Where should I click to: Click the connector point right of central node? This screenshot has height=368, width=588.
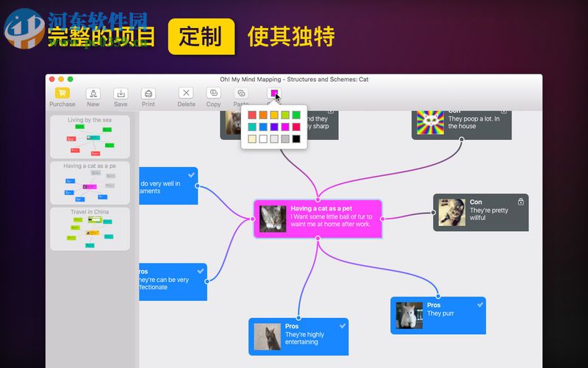(382, 219)
